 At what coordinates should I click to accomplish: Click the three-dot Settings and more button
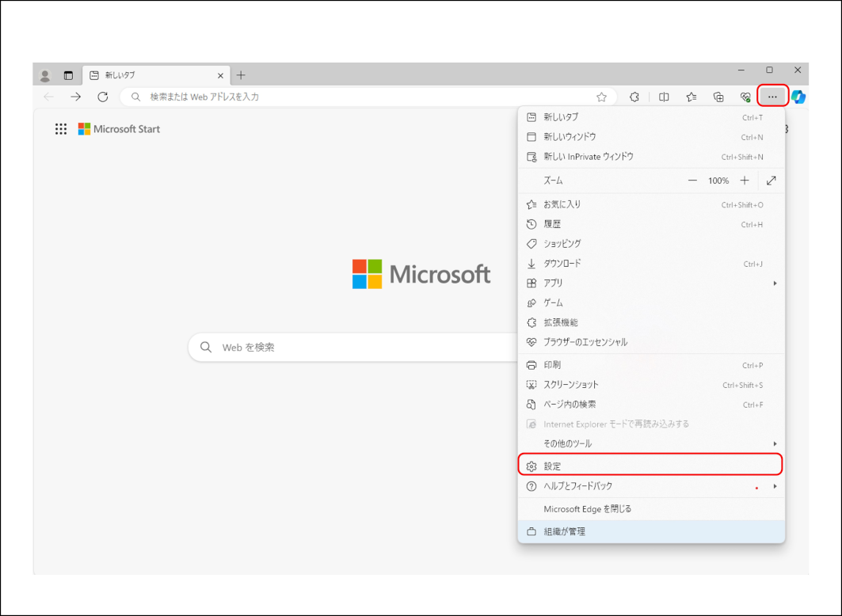pyautogui.click(x=772, y=97)
